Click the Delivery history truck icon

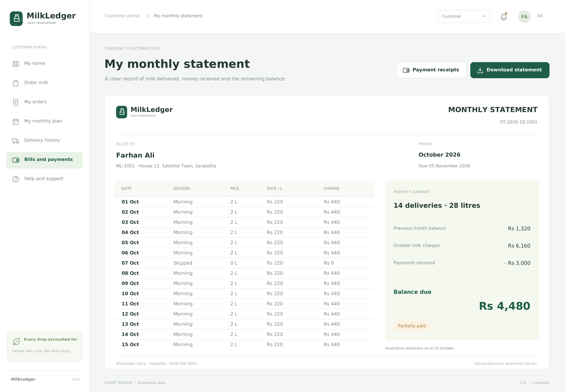coord(16,141)
